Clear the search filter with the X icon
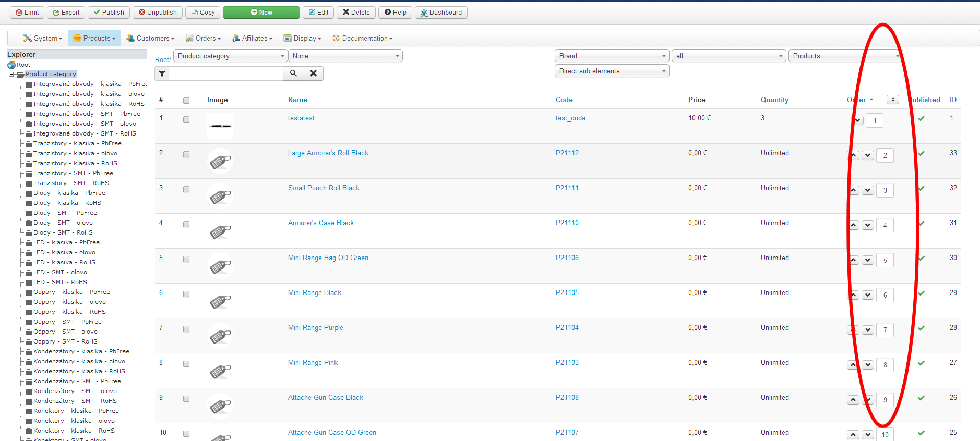This screenshot has width=980, height=441. coord(313,73)
